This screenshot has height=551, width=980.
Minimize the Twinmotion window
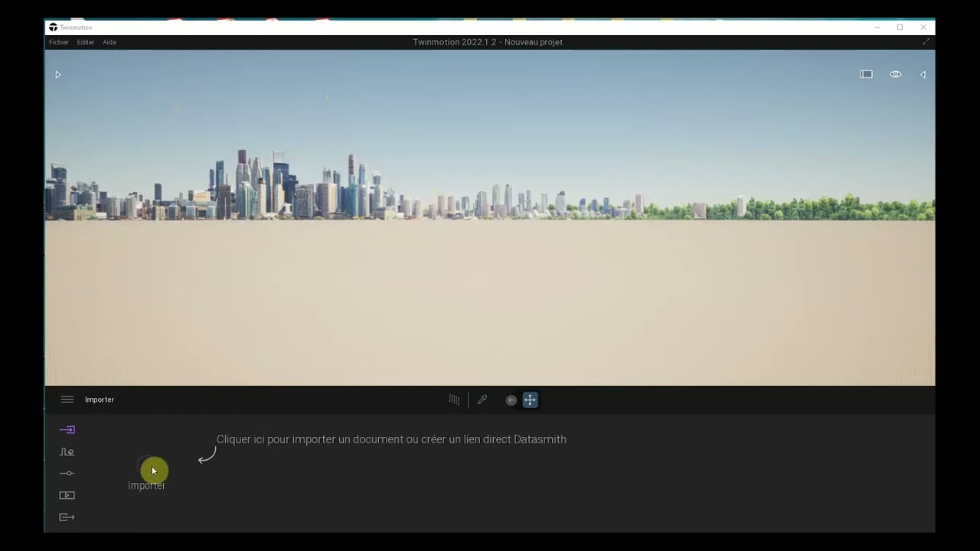coord(877,28)
